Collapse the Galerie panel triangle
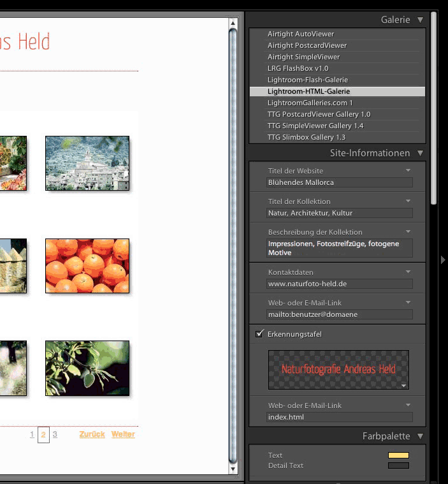The height and width of the screenshot is (484, 448). (x=420, y=20)
